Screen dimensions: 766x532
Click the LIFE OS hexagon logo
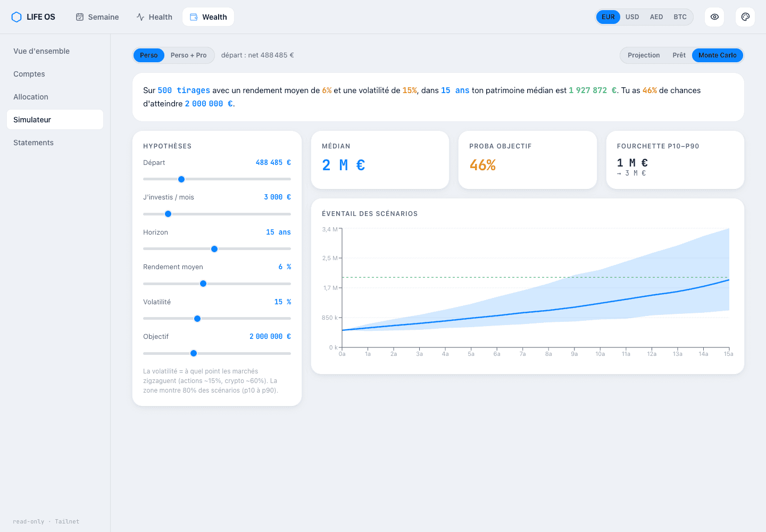[16, 17]
